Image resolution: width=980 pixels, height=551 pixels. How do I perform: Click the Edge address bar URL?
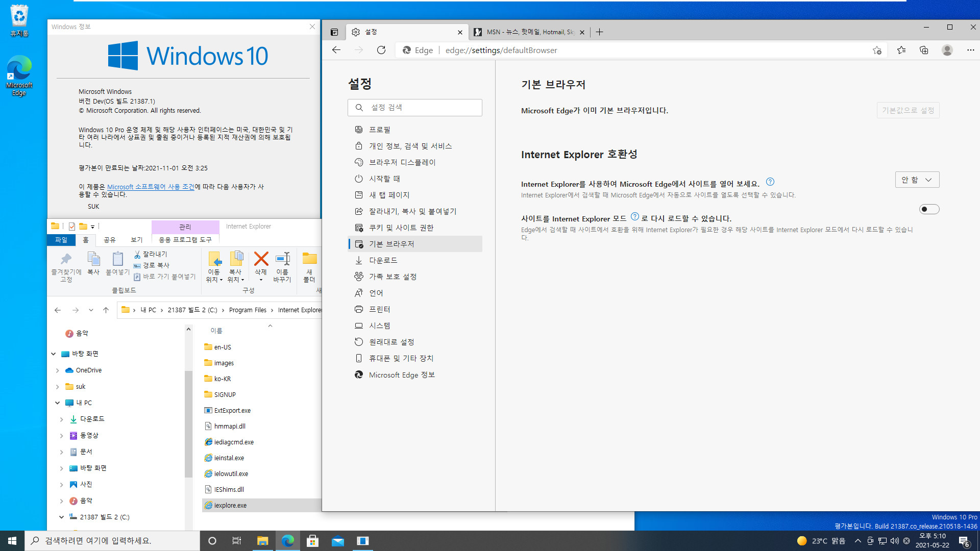(501, 50)
